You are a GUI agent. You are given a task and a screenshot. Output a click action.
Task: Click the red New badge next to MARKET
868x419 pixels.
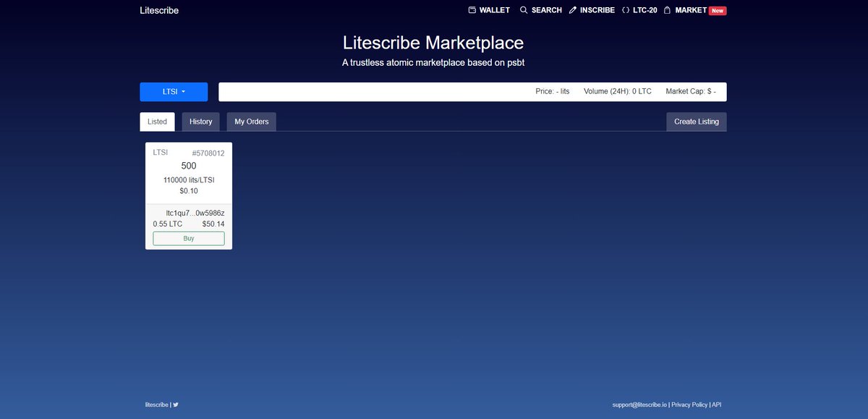pos(718,9)
